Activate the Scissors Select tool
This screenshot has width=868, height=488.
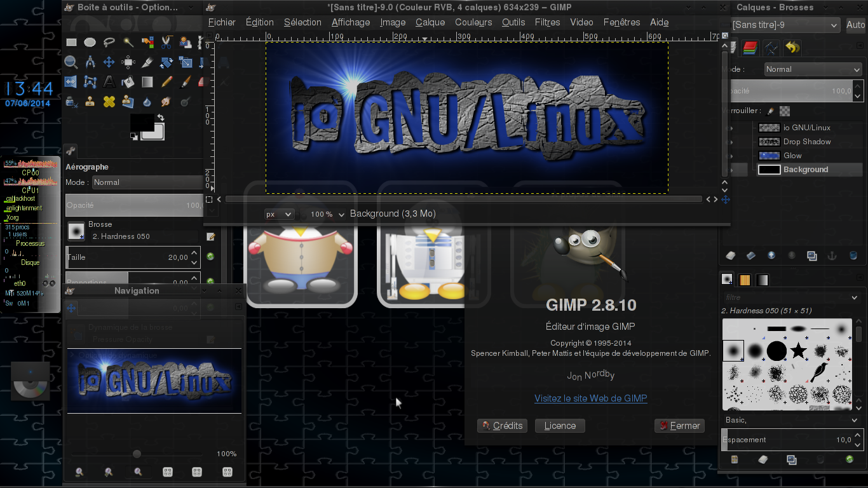pyautogui.click(x=166, y=43)
